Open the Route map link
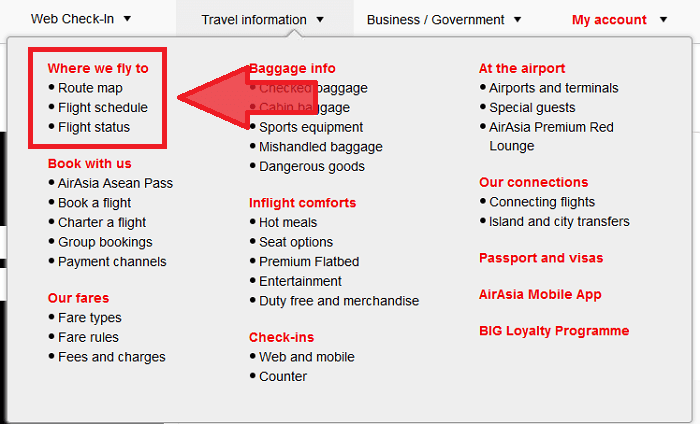The image size is (700, 424). pyautogui.click(x=90, y=88)
